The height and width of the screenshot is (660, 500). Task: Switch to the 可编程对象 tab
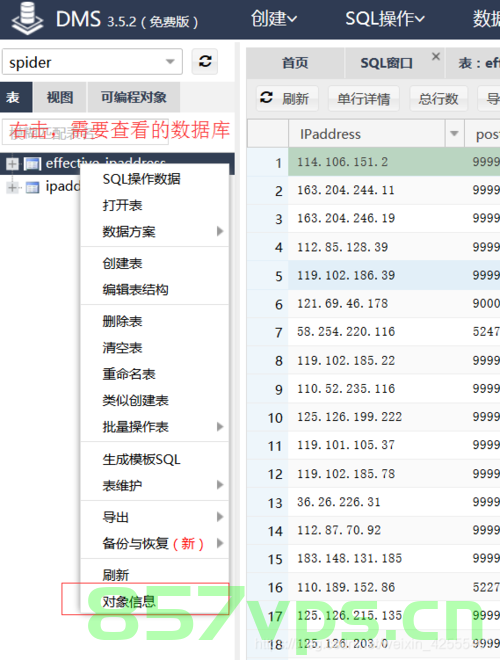pos(134,97)
